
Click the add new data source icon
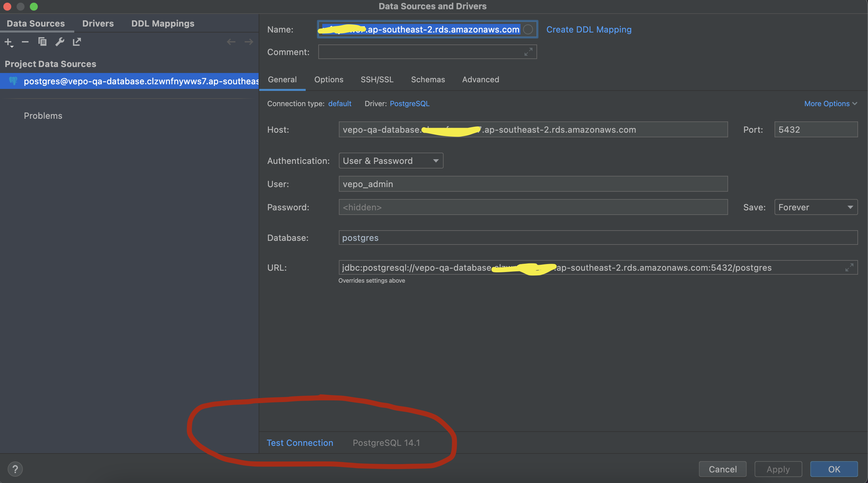[8, 41]
